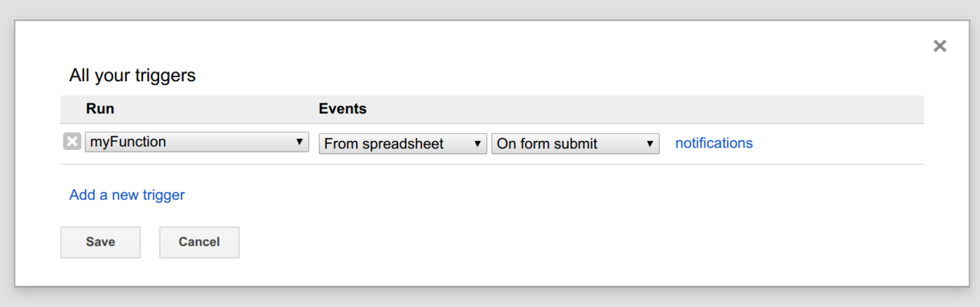Image resolution: width=980 pixels, height=307 pixels.
Task: Click the From spreadsheet dropdown arrow
Action: pyautogui.click(x=477, y=143)
